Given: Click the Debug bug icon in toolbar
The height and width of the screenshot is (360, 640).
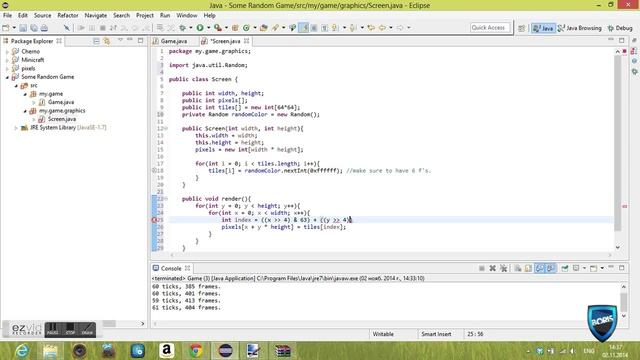Looking at the screenshot, I should click(x=182, y=28).
